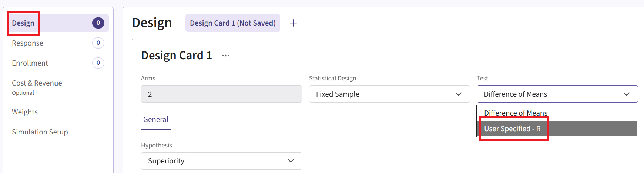Go to the Response section

[28, 43]
